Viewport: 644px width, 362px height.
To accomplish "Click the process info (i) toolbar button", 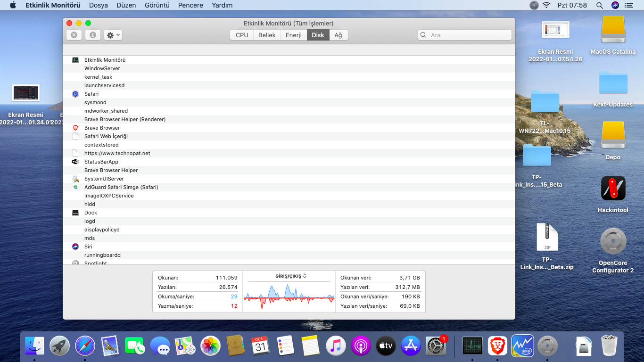I will [x=93, y=35].
